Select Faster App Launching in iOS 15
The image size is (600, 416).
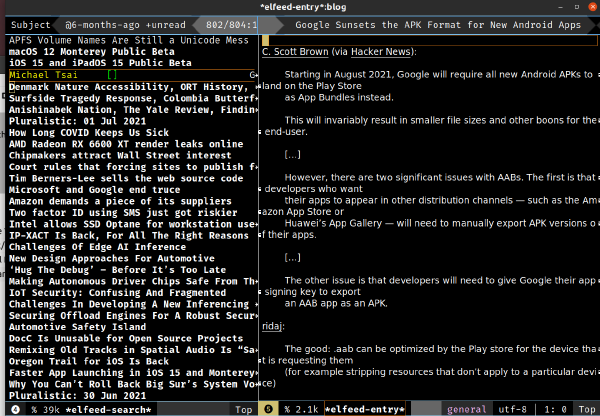tap(133, 373)
